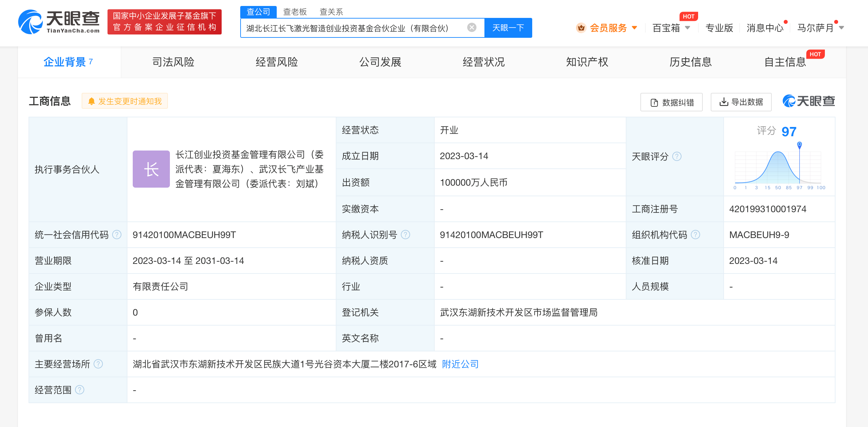Click the 核准日期 value 2023-03-14

(753, 261)
